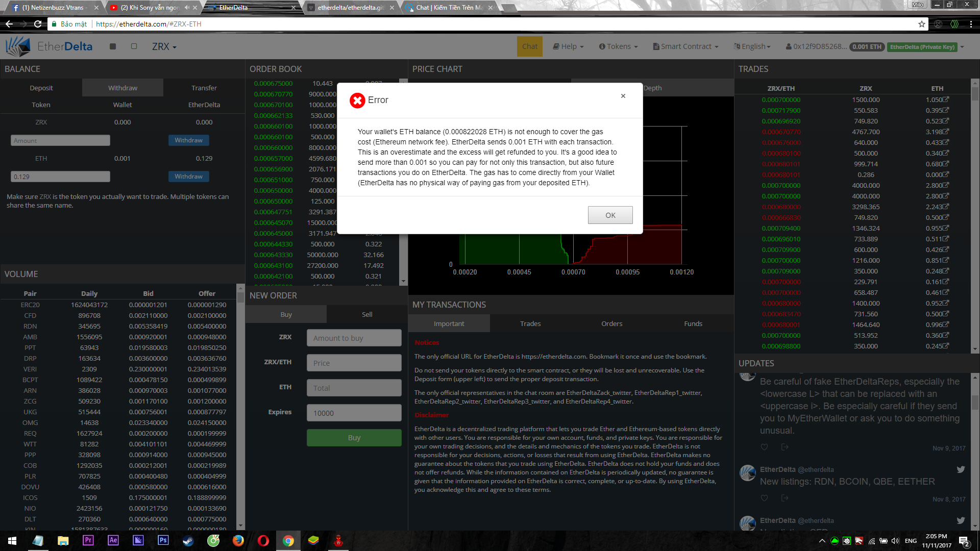980x551 pixels.
Task: Open the English language dropdown
Action: click(752, 46)
